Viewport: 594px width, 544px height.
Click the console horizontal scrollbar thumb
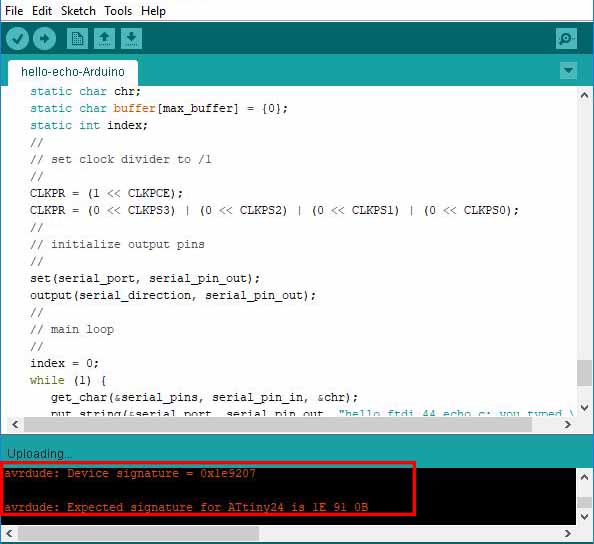click(x=139, y=533)
